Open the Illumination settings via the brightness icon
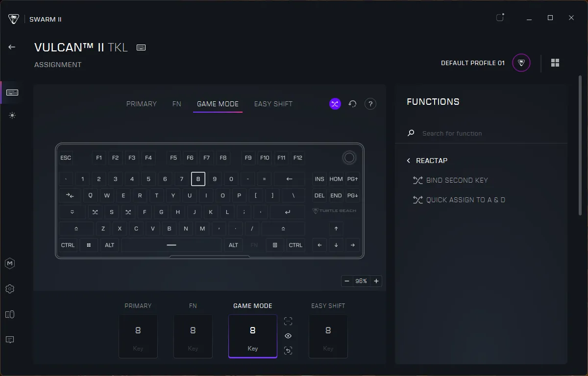 pos(11,116)
